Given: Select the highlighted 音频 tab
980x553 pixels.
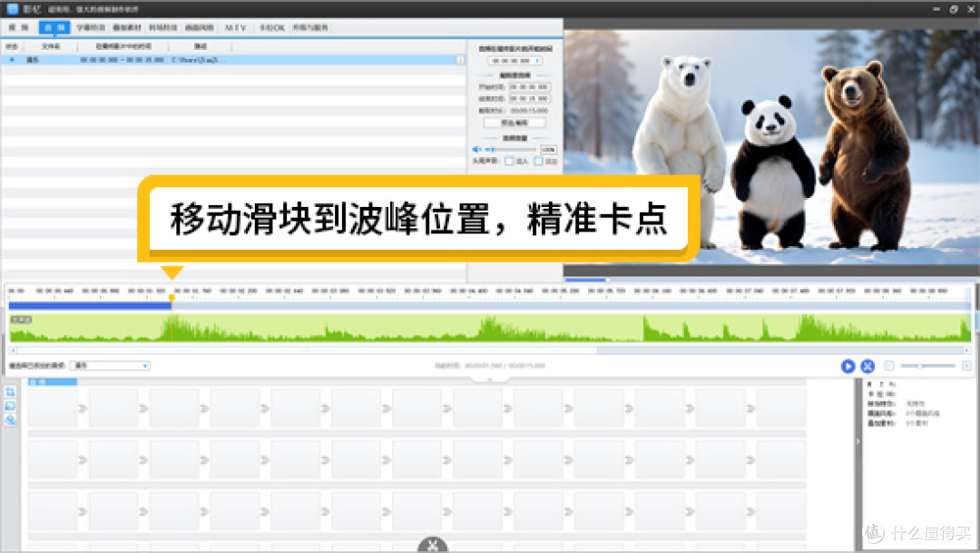Looking at the screenshot, I should pos(54,27).
